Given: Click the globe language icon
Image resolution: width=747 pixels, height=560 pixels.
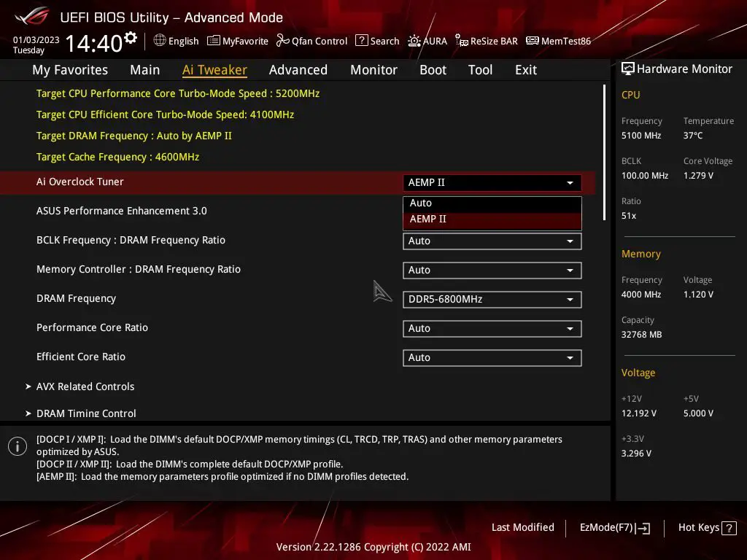Looking at the screenshot, I should point(160,41).
